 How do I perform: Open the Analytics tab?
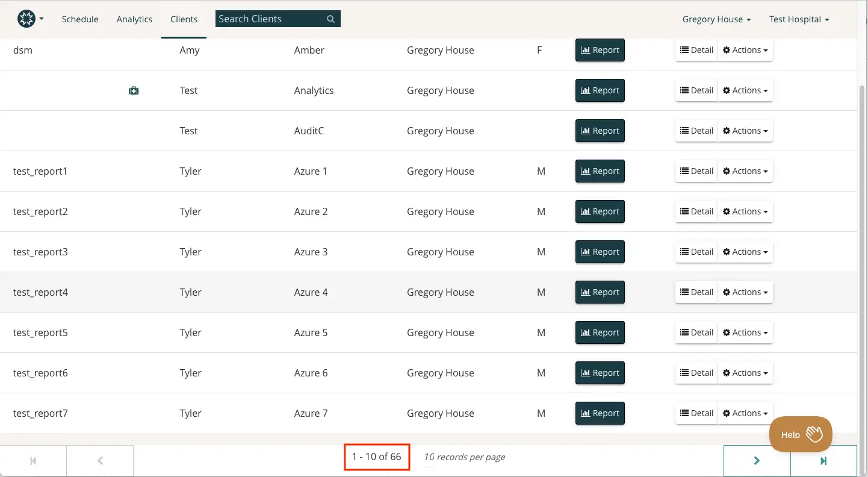(x=134, y=19)
